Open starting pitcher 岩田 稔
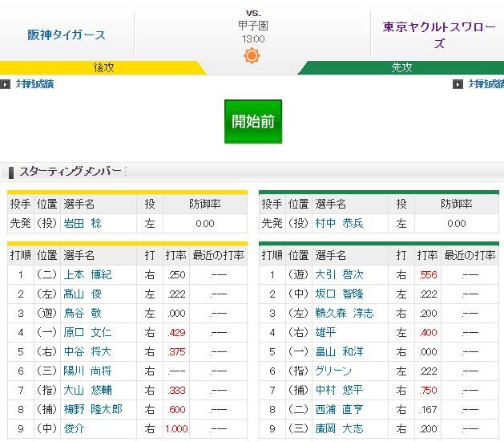504x442 pixels. 83,223
